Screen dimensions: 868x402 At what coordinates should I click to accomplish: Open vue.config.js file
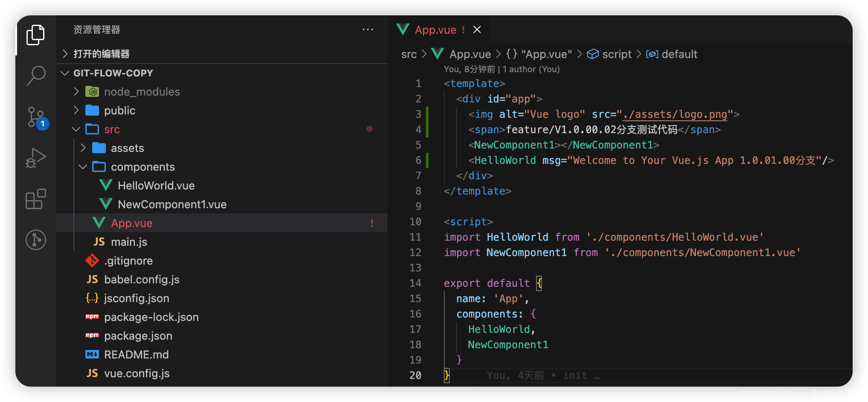(137, 373)
